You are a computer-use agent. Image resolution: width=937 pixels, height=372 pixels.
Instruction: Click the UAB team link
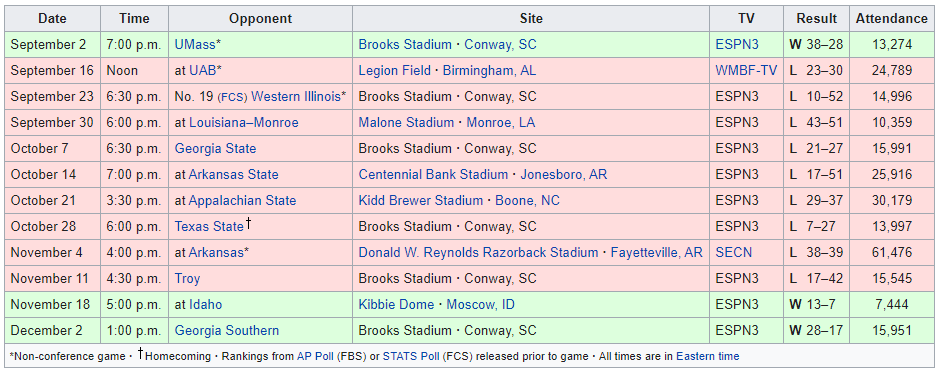click(x=203, y=70)
